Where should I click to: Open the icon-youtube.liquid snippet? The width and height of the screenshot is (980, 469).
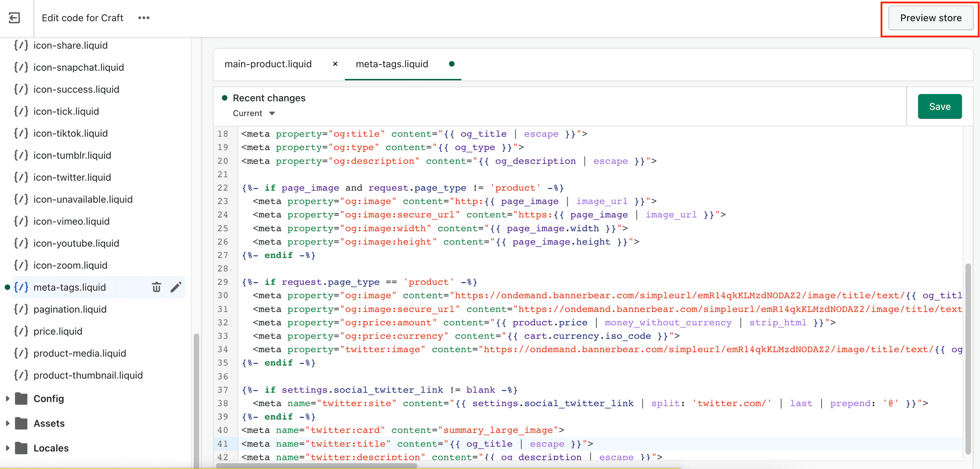[76, 243]
